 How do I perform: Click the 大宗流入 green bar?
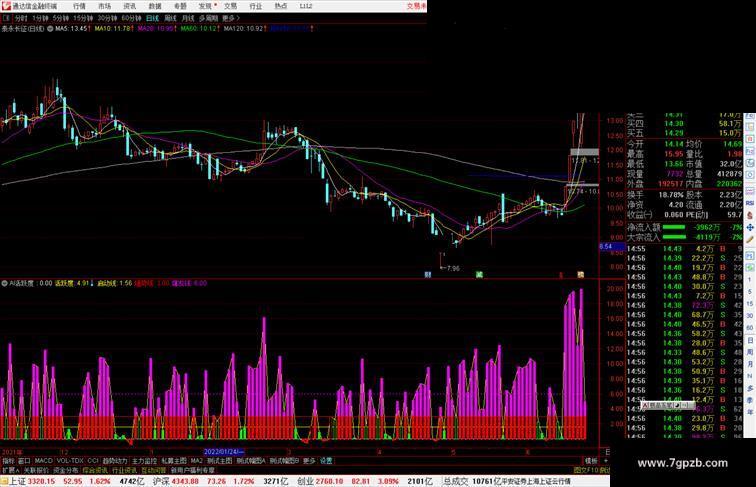point(674,237)
